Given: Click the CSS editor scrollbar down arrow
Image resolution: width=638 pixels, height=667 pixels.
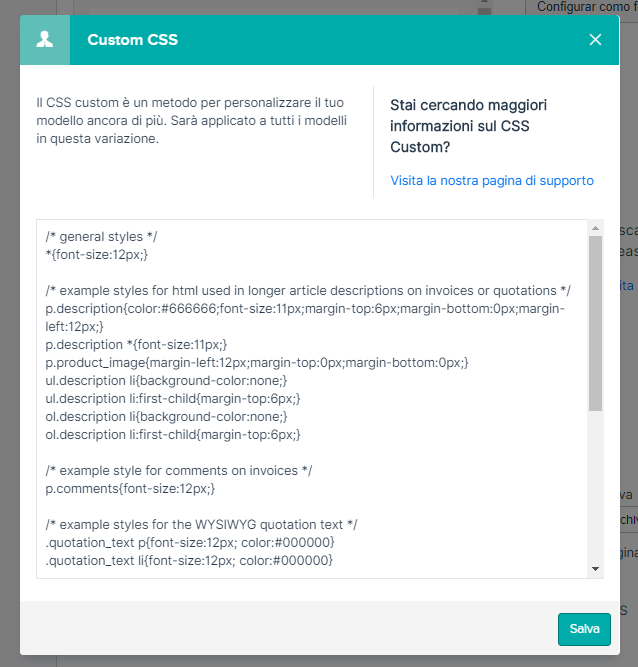Looking at the screenshot, I should click(595, 569).
